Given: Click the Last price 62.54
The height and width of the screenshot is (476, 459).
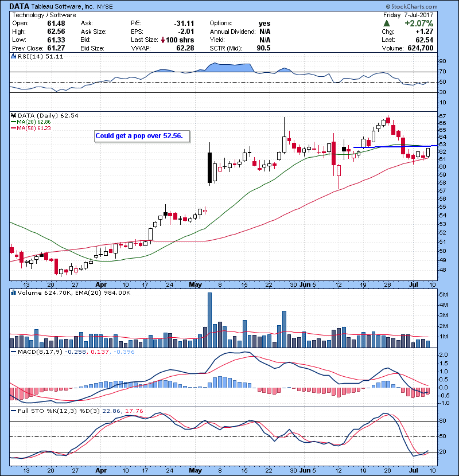Looking at the screenshot, I should point(425,40).
